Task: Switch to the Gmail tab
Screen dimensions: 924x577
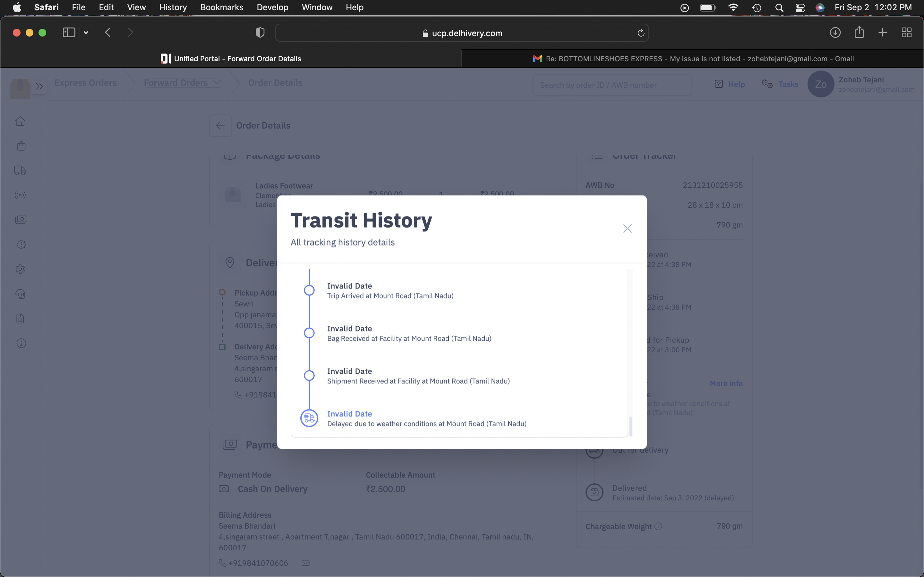Action: (693, 59)
